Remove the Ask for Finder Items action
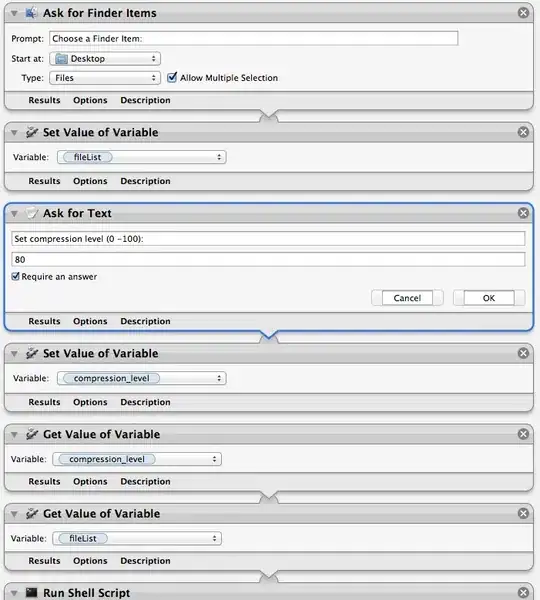This screenshot has width=540, height=600. point(523,13)
